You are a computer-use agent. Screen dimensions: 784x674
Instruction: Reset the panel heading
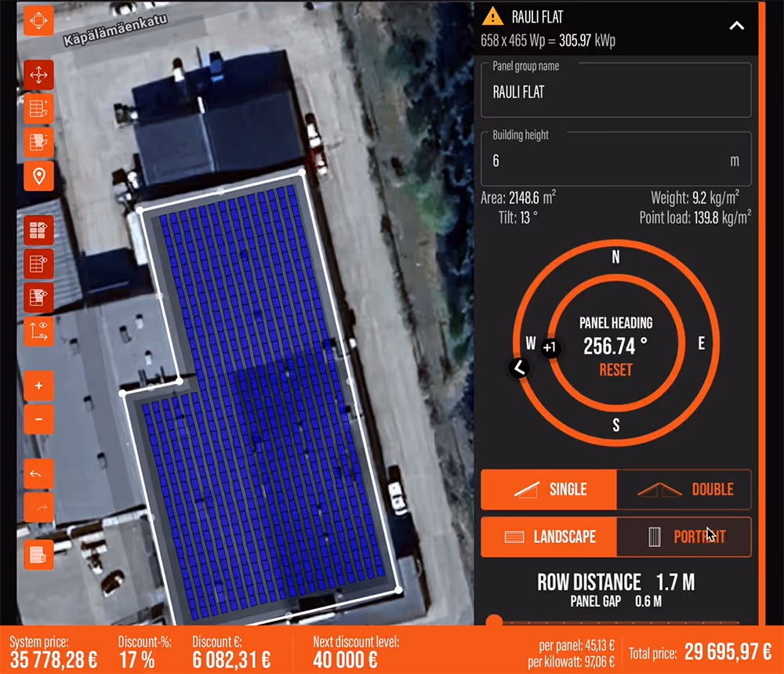(616, 370)
